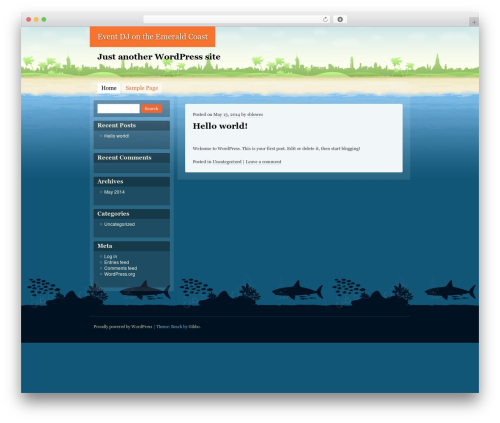Click the Leave a comment link
500x423 pixels.
(263, 162)
